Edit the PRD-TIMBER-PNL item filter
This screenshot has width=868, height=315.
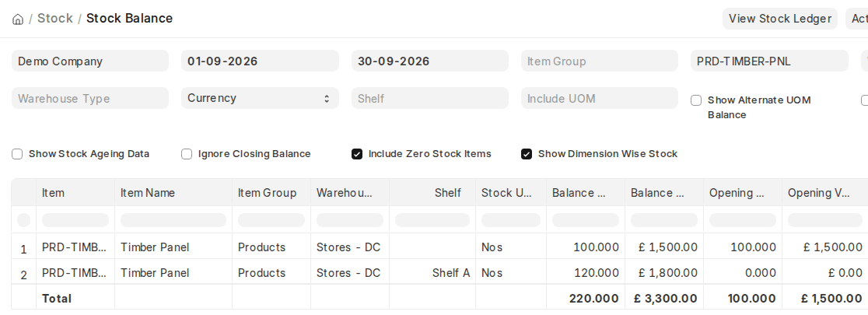[x=769, y=61]
